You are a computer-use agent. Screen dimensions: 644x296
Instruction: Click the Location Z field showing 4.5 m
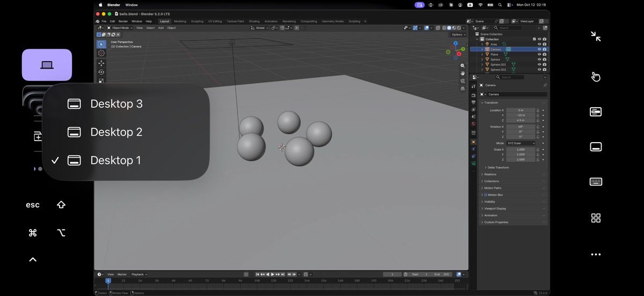tap(520, 121)
